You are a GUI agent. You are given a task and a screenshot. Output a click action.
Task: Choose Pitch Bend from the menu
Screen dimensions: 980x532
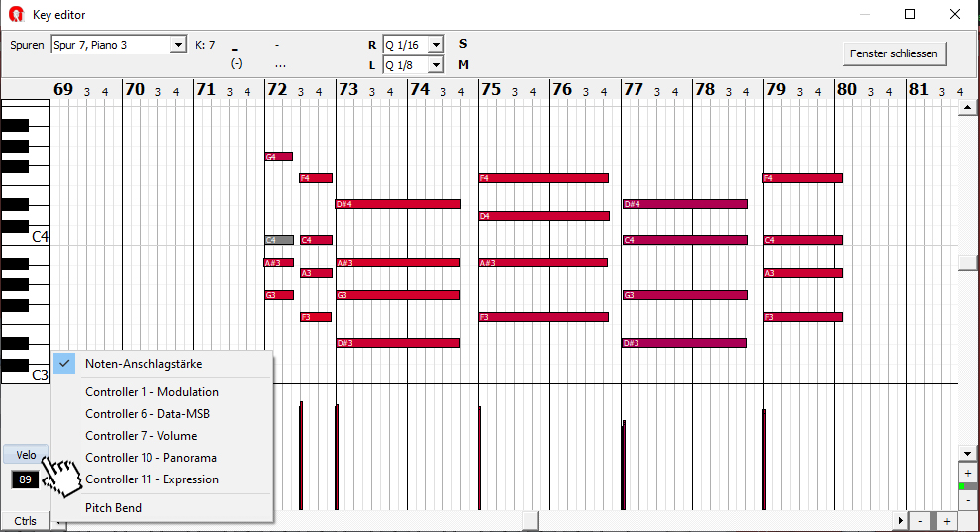click(113, 508)
